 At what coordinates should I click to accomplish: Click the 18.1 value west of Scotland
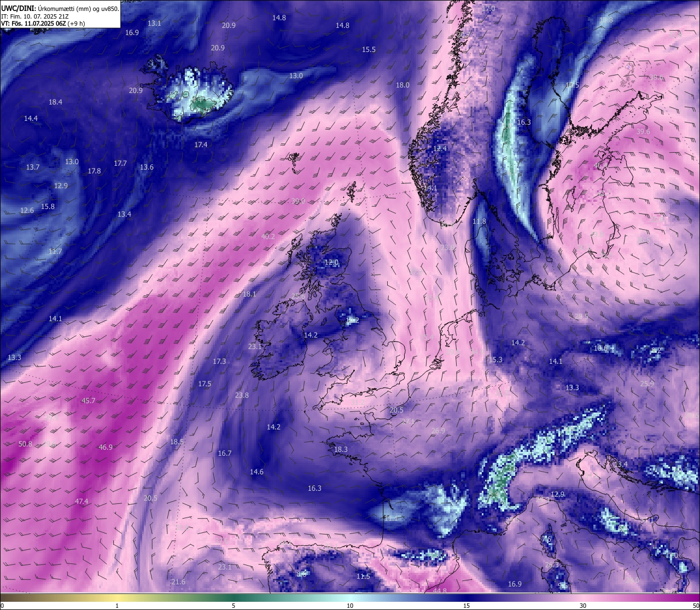tap(249, 294)
